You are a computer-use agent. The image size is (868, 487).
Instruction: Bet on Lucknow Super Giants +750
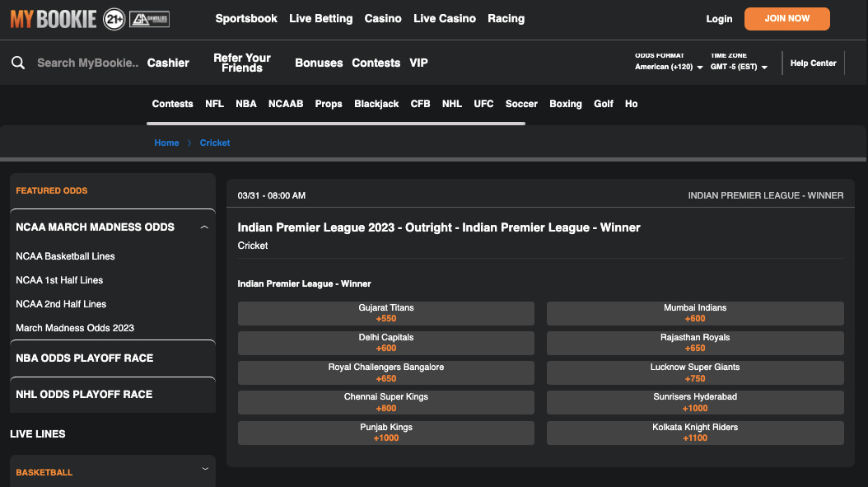coord(695,372)
